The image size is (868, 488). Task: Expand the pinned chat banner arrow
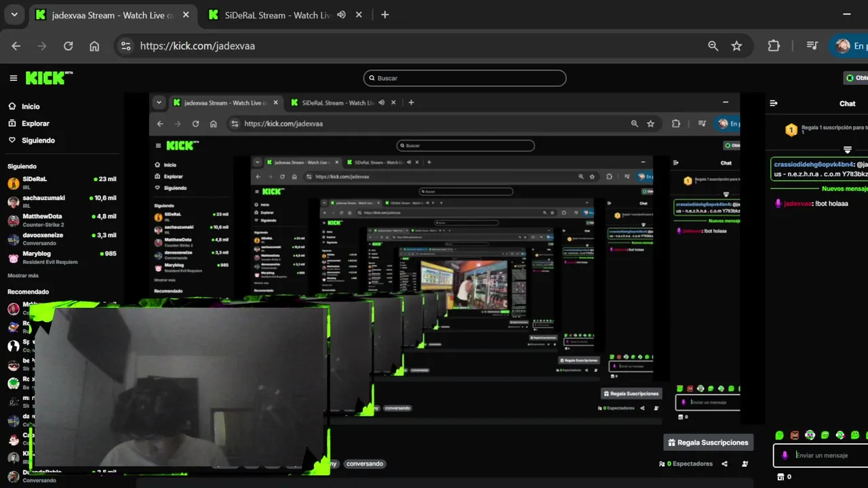[x=848, y=150]
